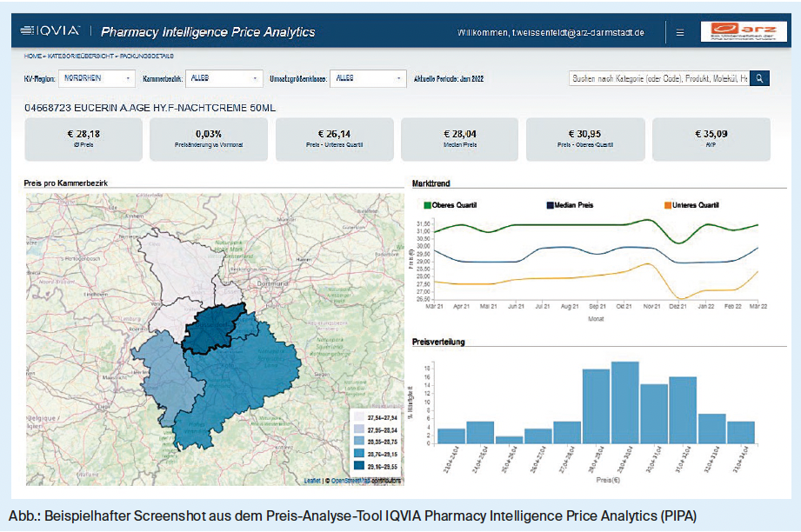Open the KV-Region dropdown showing NORDRHEIN

tap(97, 78)
